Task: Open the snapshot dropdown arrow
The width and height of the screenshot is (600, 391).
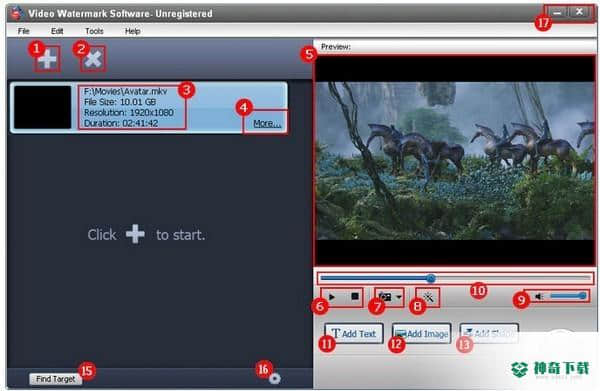Action: (x=399, y=297)
